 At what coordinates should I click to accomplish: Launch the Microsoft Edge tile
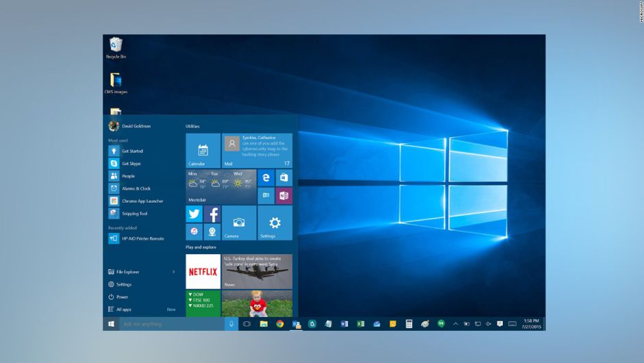[x=266, y=177]
